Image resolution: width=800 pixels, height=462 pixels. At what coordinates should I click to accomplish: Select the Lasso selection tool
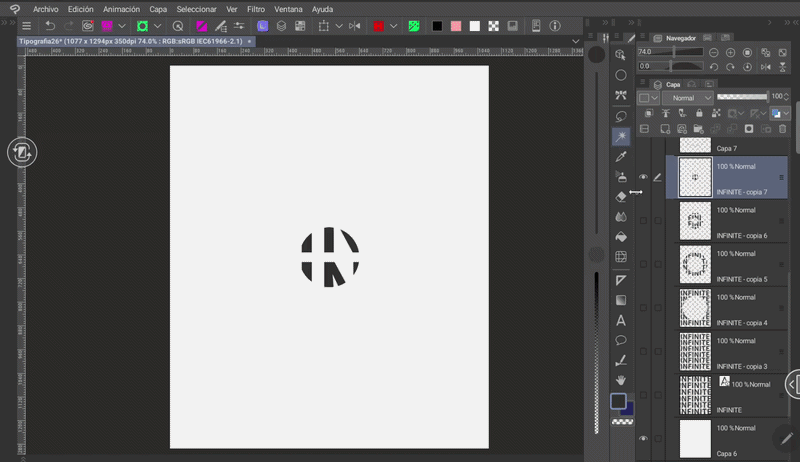coord(621,116)
